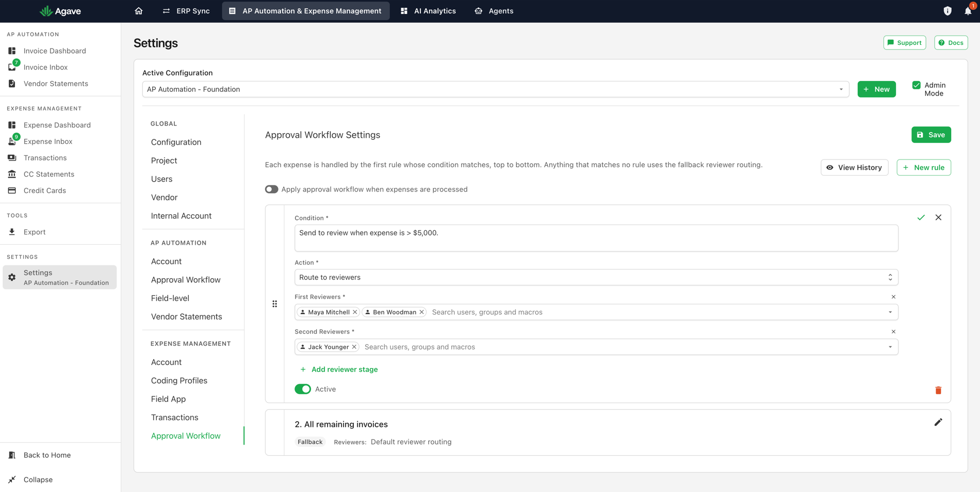This screenshot has height=492, width=980.
Task: Click the green New configuration button
Action: coord(876,89)
